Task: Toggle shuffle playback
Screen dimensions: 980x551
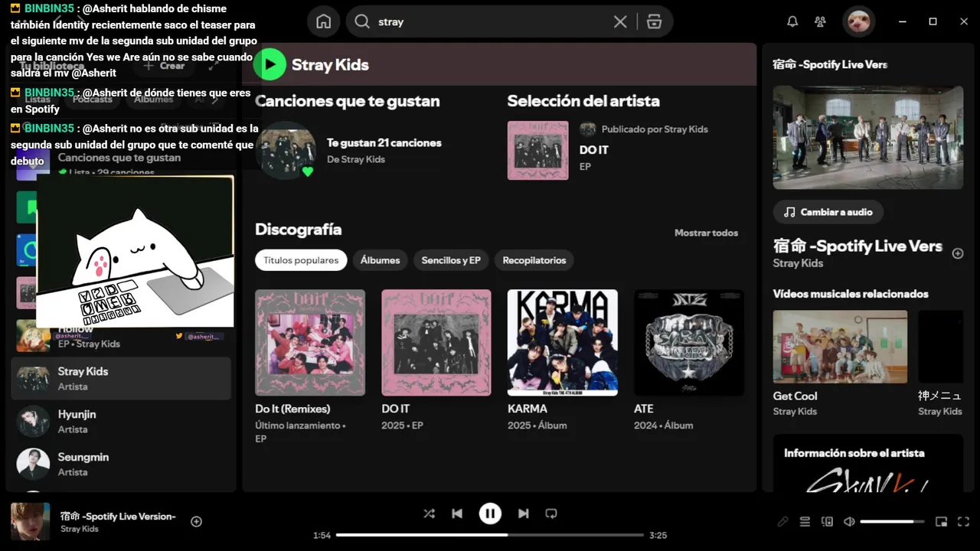Action: click(429, 514)
